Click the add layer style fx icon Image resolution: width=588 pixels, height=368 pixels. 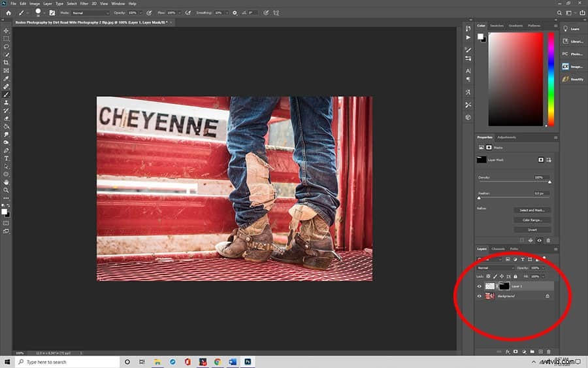click(508, 352)
